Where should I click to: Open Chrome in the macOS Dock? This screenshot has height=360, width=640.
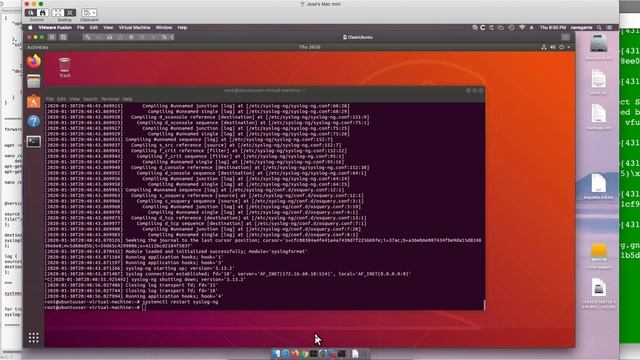tap(304, 353)
